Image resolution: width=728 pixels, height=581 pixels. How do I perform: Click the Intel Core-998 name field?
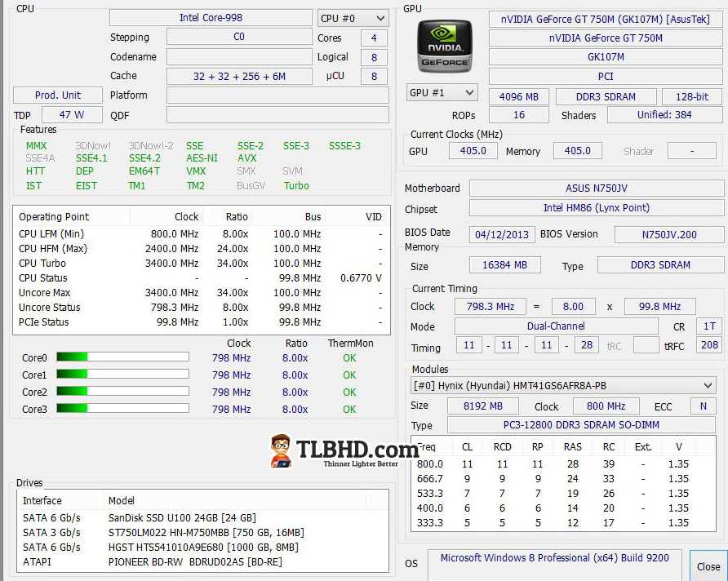(x=211, y=18)
